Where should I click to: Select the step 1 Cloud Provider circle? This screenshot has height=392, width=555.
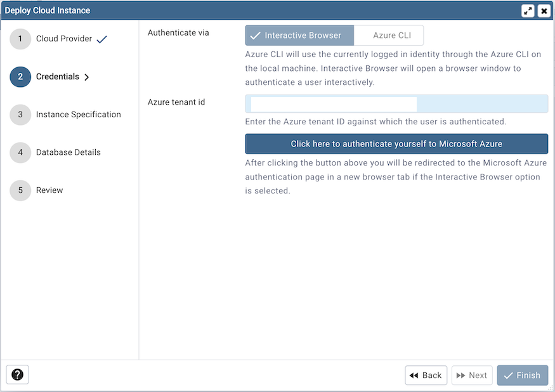[20, 39]
